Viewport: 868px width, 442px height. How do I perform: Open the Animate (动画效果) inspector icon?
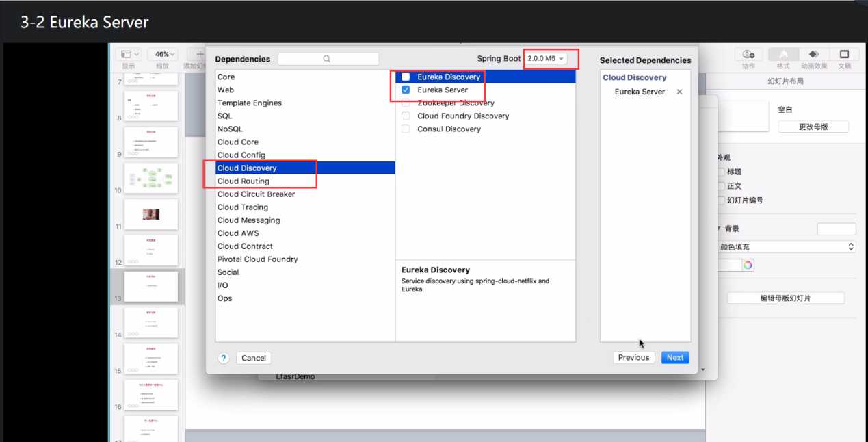813,55
